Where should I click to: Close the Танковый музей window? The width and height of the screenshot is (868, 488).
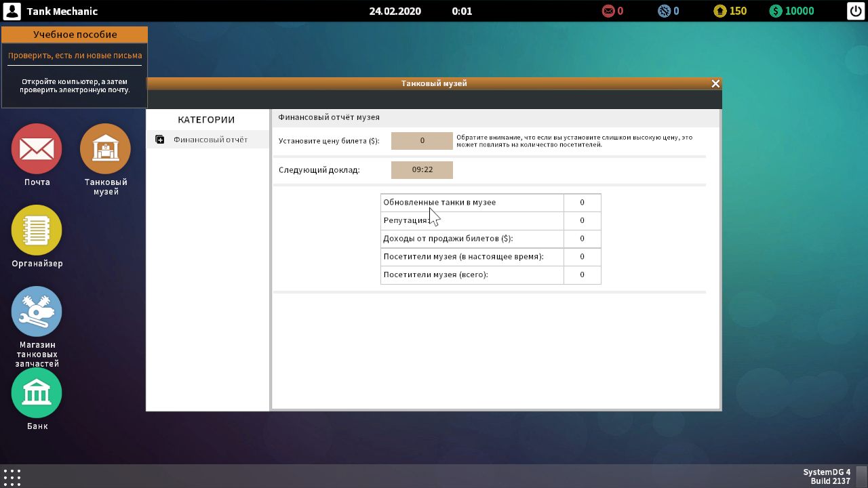pos(715,83)
